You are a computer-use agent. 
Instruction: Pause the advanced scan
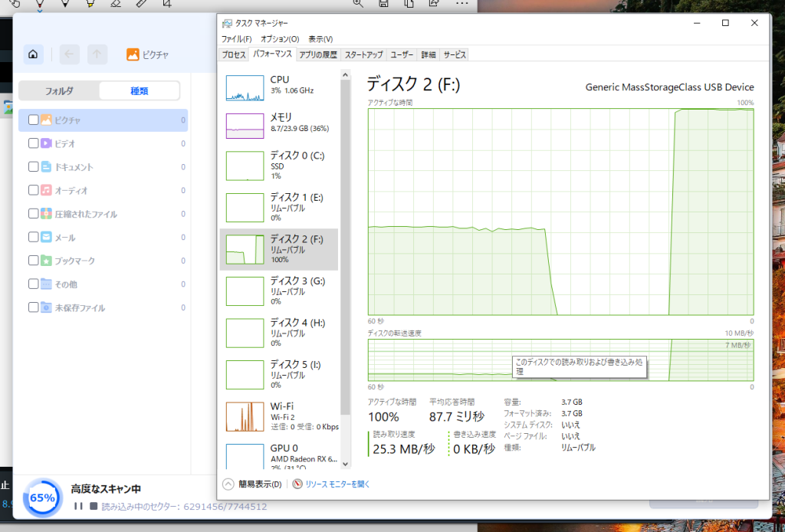pos(78,507)
